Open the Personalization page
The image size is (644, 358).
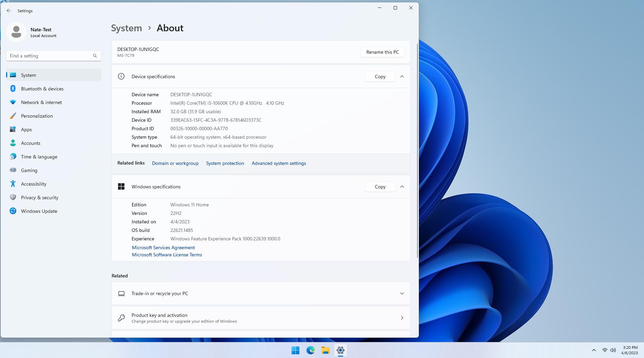54,116
